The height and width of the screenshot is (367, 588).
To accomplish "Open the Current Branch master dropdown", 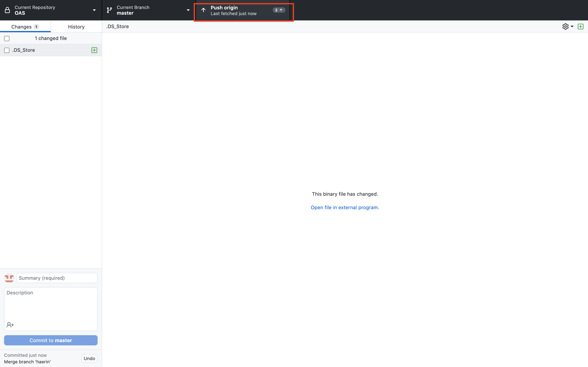I will pyautogui.click(x=148, y=10).
